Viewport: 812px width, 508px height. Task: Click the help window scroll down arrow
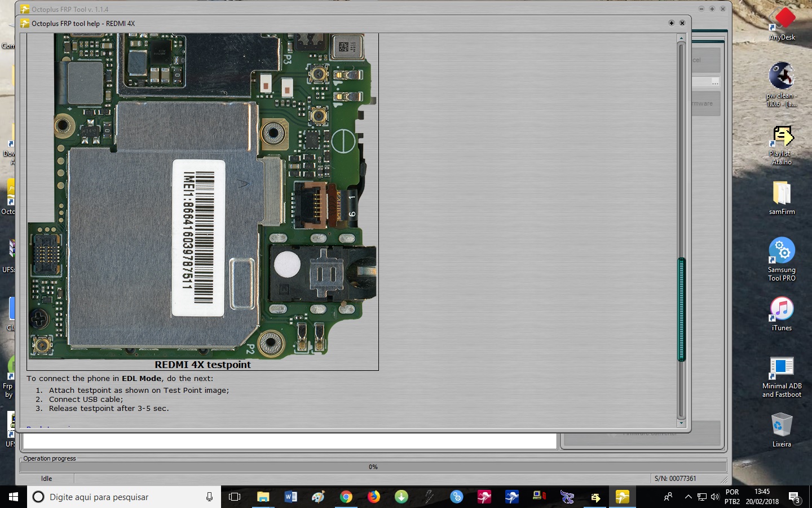[681, 423]
